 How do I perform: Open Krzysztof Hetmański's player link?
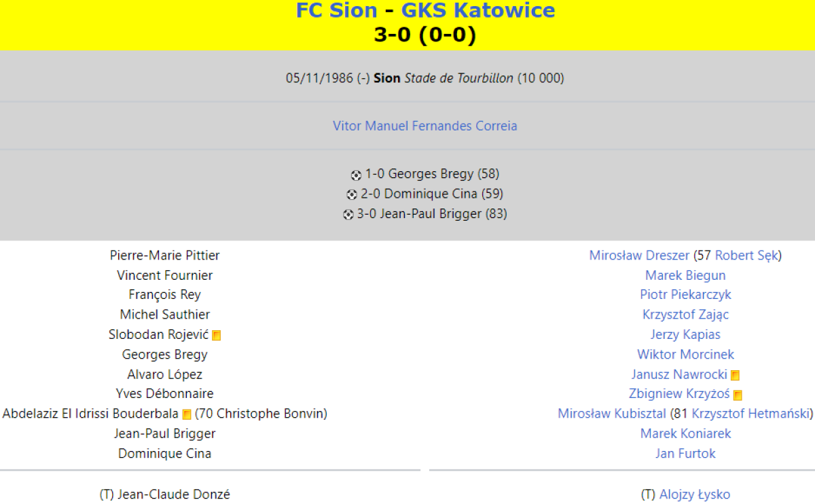pyautogui.click(x=750, y=414)
